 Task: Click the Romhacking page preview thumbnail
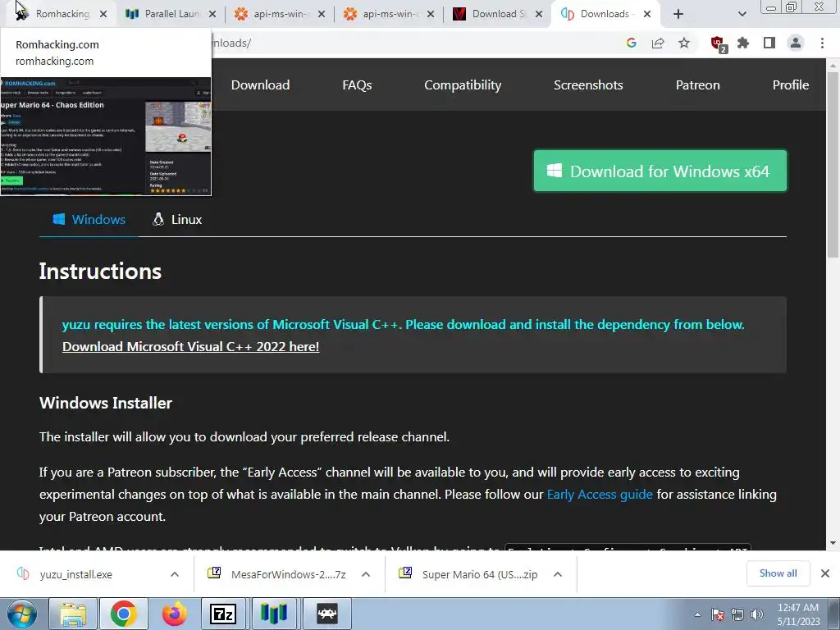click(106, 136)
